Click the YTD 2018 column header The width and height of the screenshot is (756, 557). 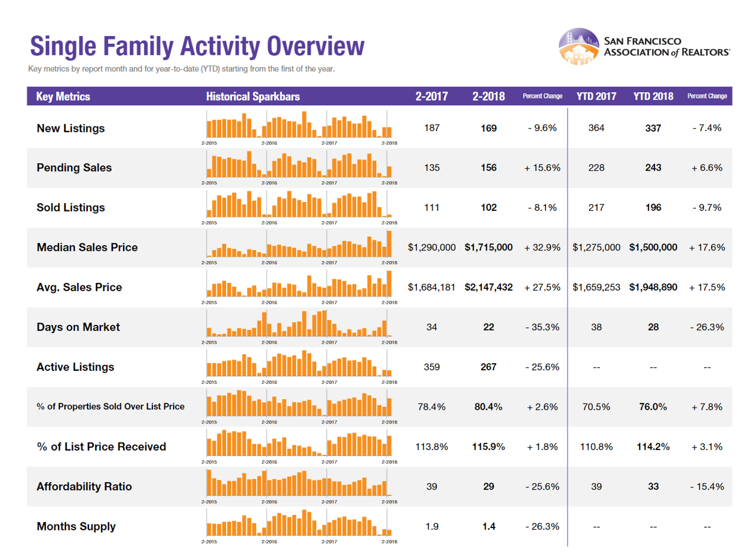[653, 97]
